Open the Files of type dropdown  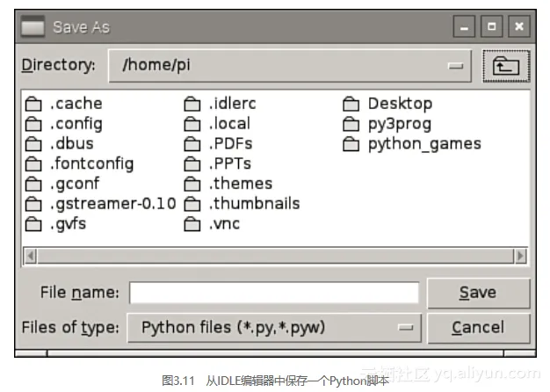(x=274, y=328)
